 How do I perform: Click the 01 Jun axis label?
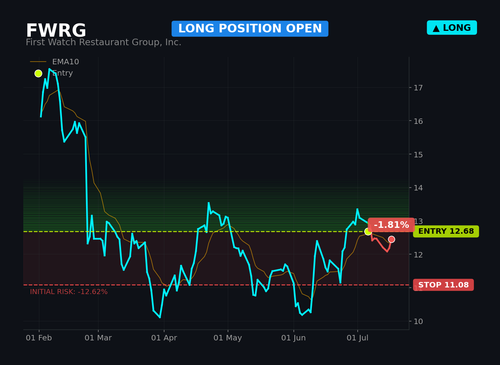(293, 338)
